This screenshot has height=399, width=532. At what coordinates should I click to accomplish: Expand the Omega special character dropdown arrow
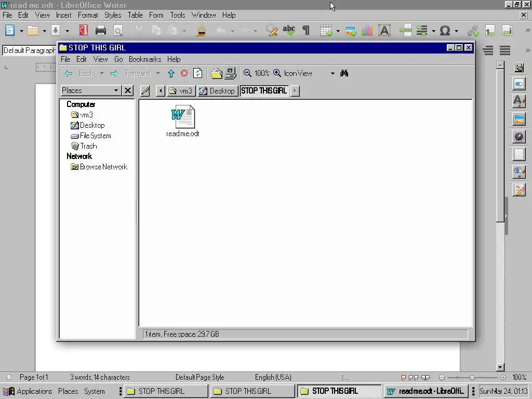pos(456,31)
